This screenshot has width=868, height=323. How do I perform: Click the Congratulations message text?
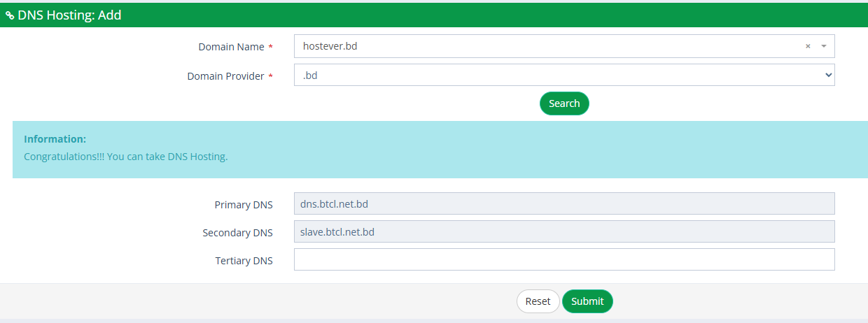click(x=126, y=157)
